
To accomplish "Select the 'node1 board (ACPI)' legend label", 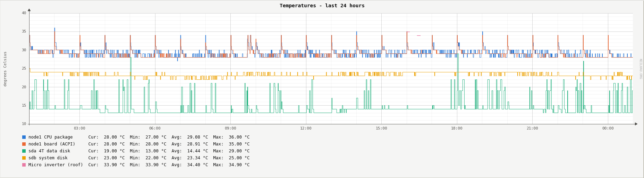I will (x=52, y=144).
